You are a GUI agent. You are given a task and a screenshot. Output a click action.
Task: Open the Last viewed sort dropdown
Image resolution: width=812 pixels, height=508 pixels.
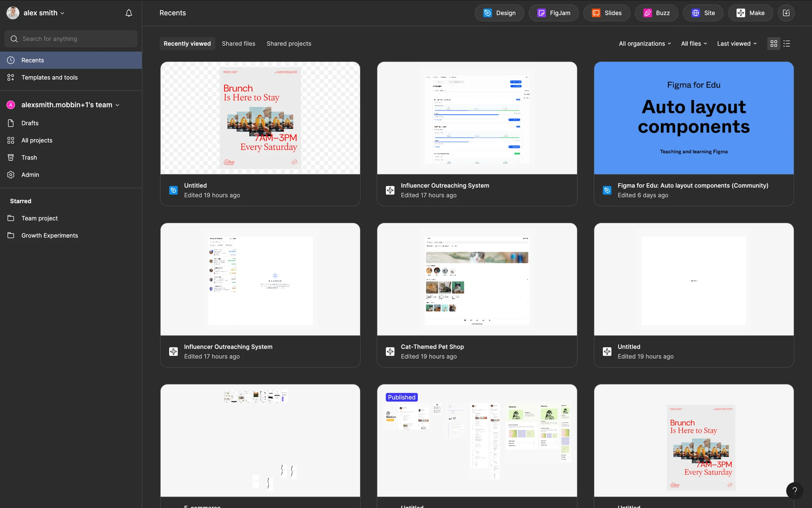(x=737, y=44)
